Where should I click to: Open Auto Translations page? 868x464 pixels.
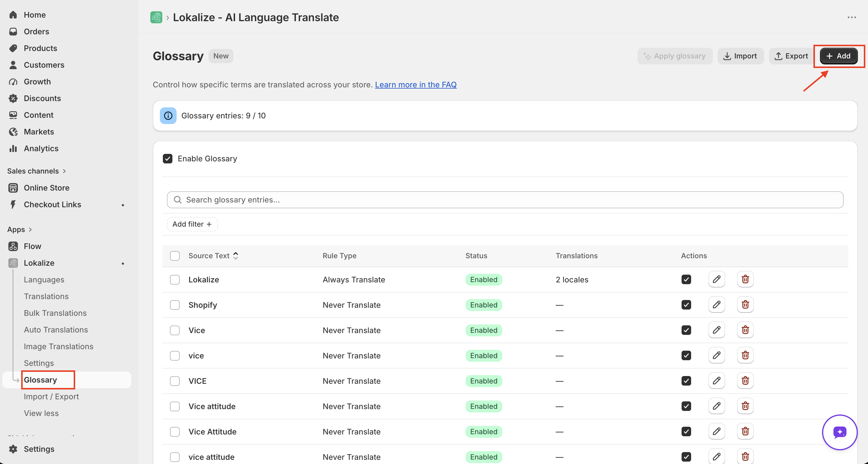[x=55, y=330]
